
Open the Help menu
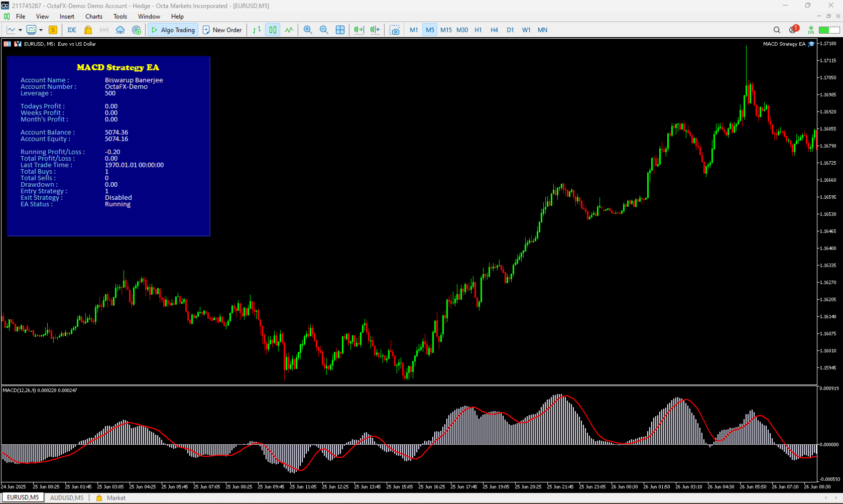[177, 17]
